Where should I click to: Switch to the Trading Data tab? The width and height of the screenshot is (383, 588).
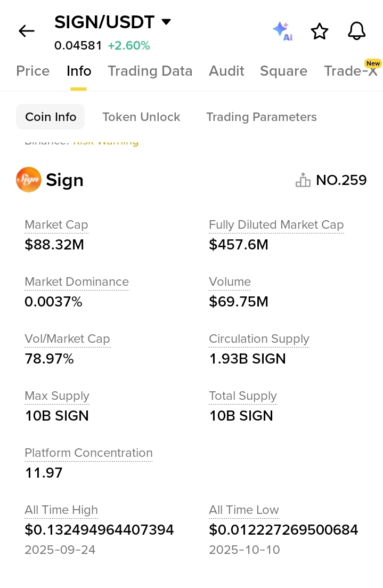pyautogui.click(x=150, y=71)
